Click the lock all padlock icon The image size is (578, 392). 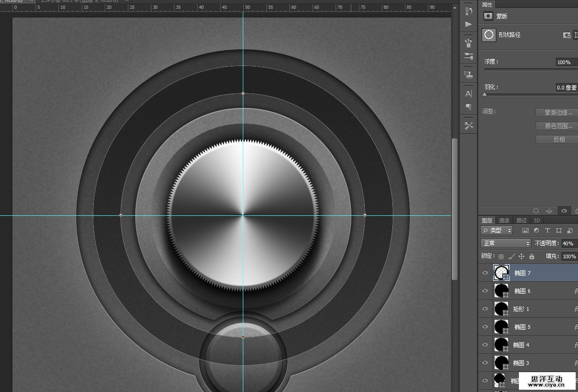[x=531, y=256]
